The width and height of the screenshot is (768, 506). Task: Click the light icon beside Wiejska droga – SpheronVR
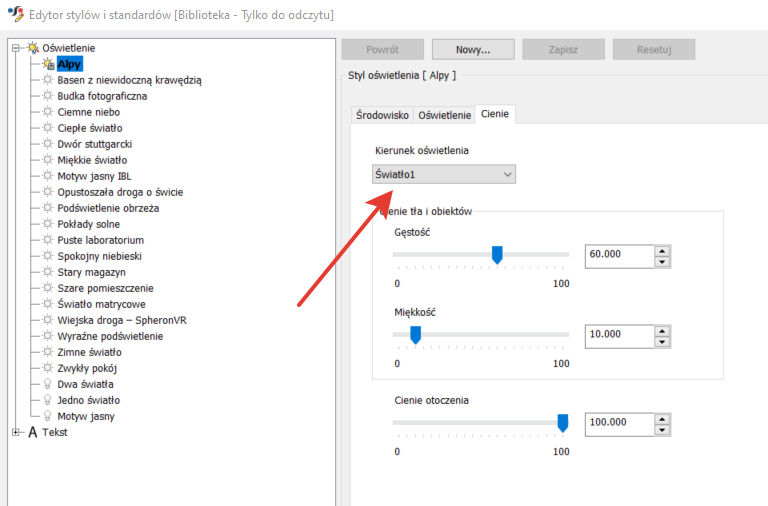pyautogui.click(x=48, y=320)
